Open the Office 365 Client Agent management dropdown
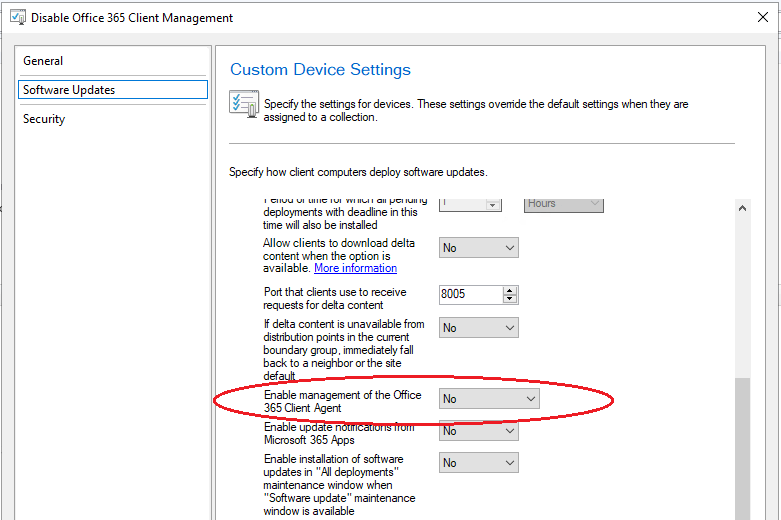 489,399
